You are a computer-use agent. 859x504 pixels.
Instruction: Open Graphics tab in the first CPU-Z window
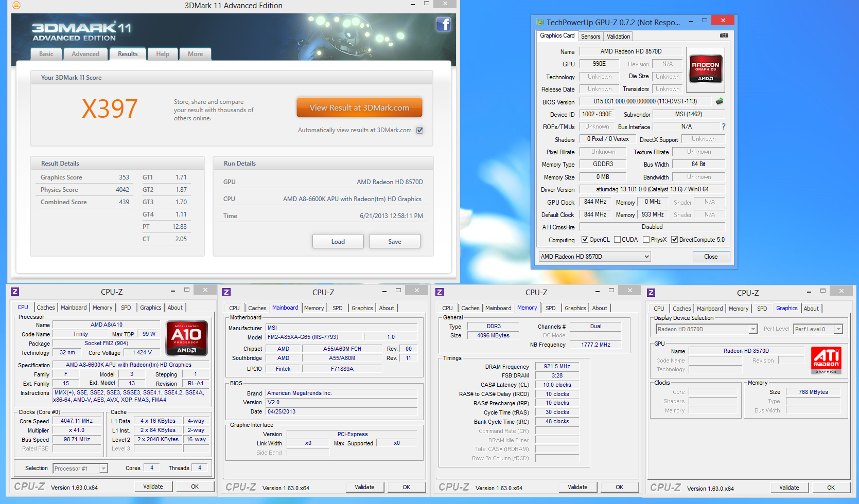pyautogui.click(x=151, y=308)
